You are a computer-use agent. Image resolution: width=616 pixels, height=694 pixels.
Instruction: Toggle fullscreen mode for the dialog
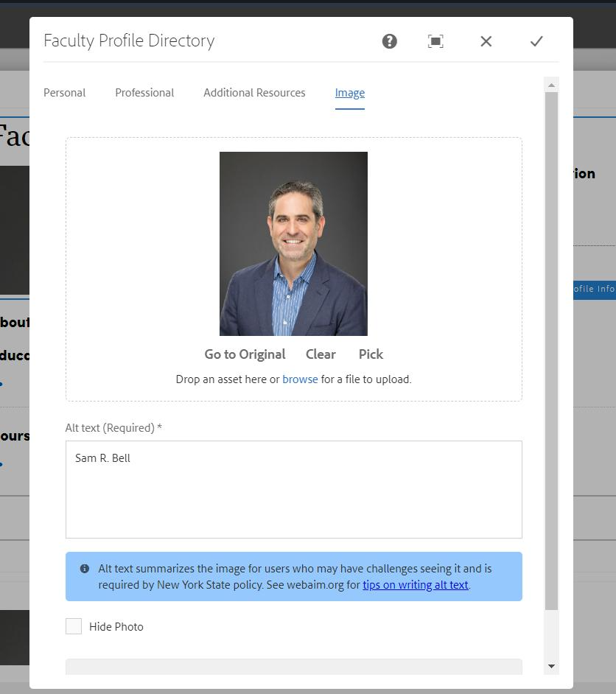click(x=435, y=41)
